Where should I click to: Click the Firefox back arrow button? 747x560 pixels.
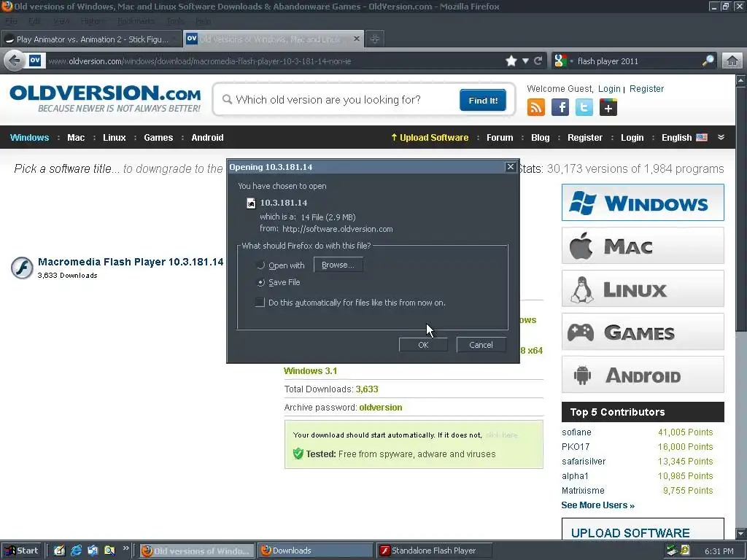click(15, 61)
